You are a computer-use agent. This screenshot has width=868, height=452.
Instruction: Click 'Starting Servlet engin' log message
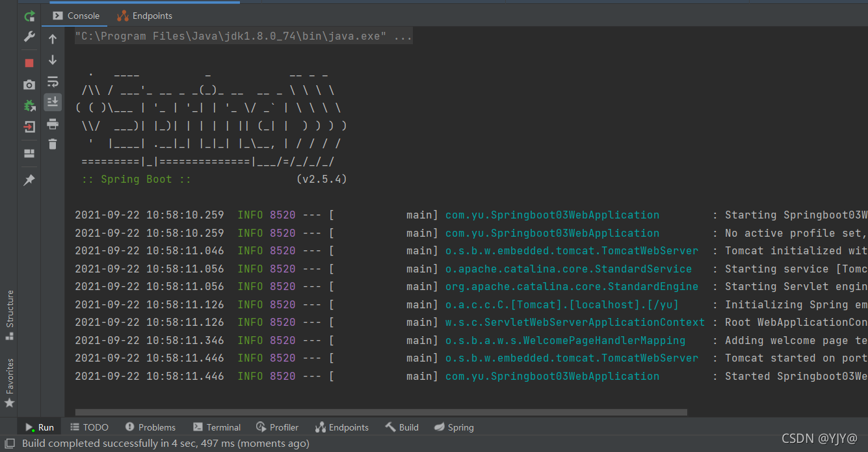point(796,286)
